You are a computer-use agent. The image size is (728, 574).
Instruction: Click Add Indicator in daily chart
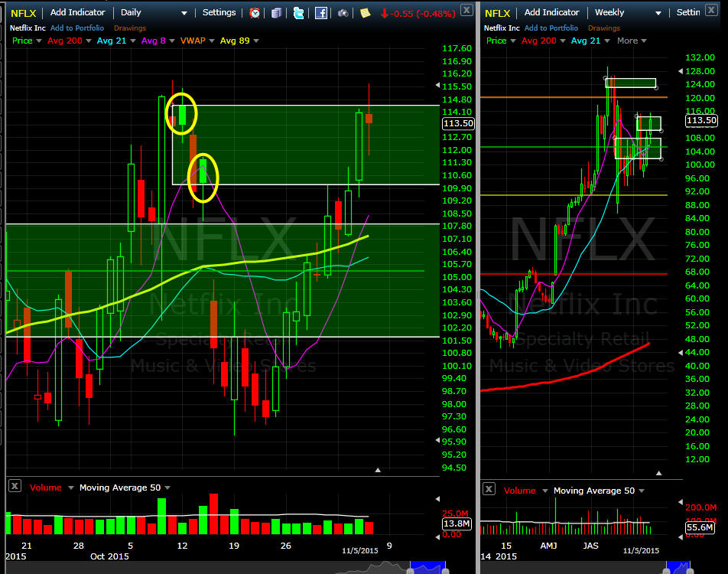pyautogui.click(x=77, y=12)
